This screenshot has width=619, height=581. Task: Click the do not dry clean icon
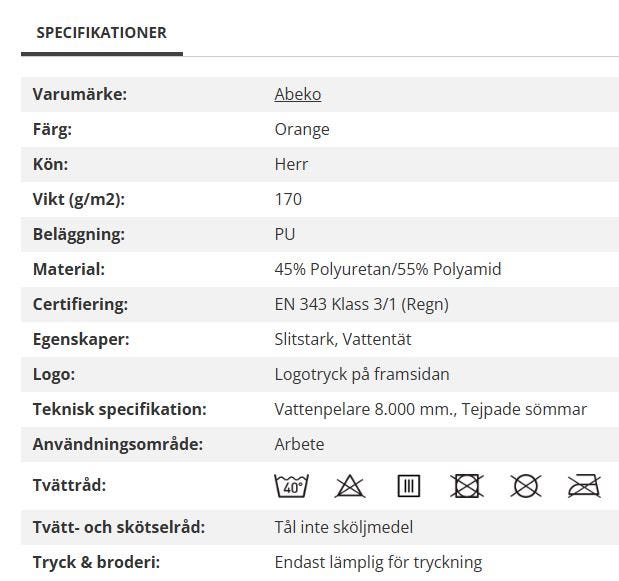[526, 487]
